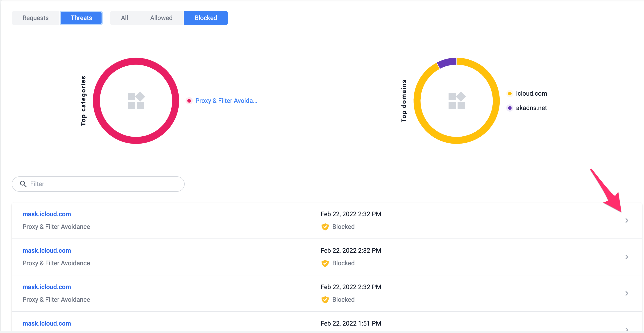Open the third mask.icloud.com entry link

click(x=47, y=287)
